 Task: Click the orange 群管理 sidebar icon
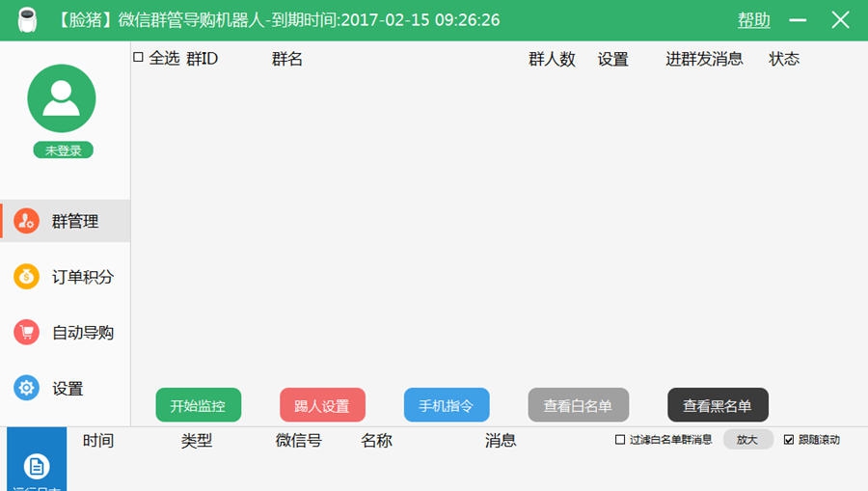(26, 221)
